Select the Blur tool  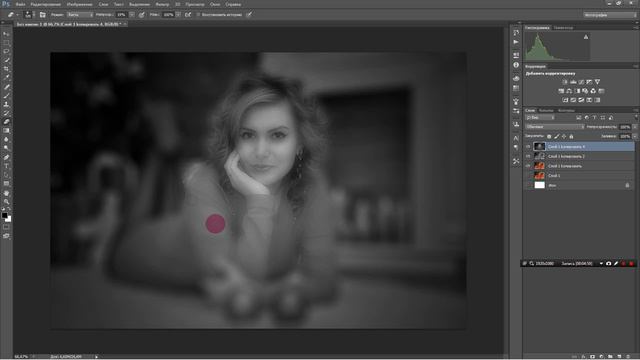[6, 140]
